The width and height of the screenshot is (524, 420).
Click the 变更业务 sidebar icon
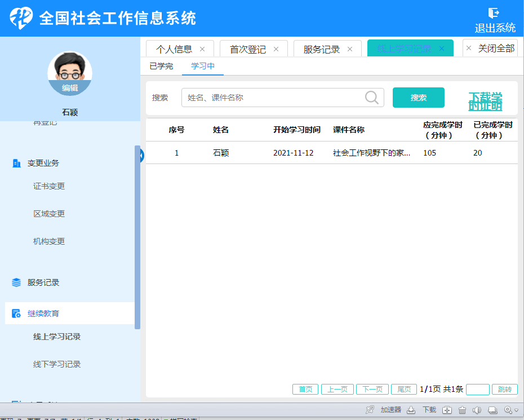pyautogui.click(x=16, y=163)
